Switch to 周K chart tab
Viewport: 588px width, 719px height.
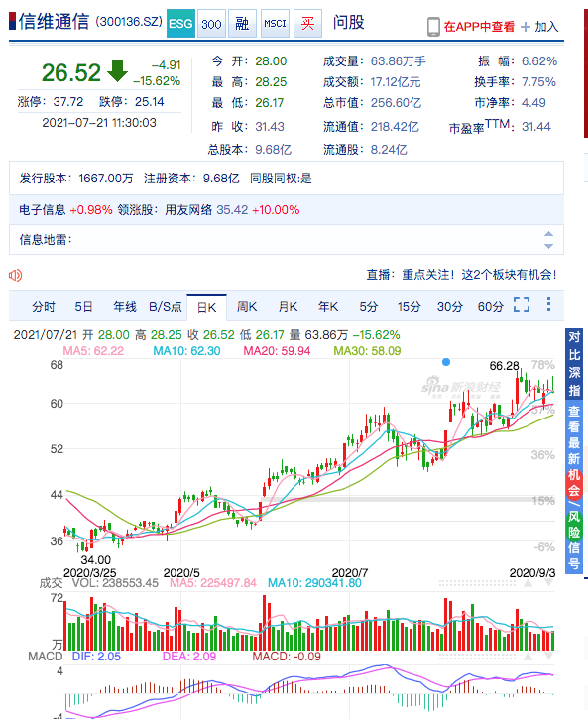(247, 306)
